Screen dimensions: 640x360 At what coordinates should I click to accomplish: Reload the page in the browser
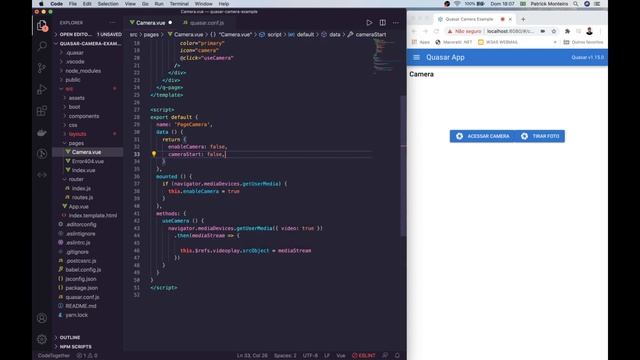click(436, 31)
